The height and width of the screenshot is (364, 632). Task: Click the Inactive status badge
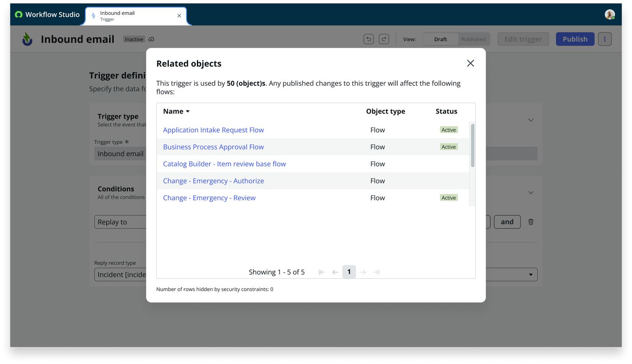(134, 39)
